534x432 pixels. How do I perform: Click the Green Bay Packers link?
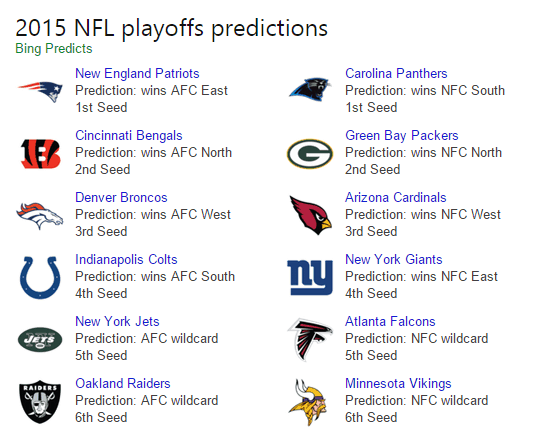pyautogui.click(x=402, y=136)
